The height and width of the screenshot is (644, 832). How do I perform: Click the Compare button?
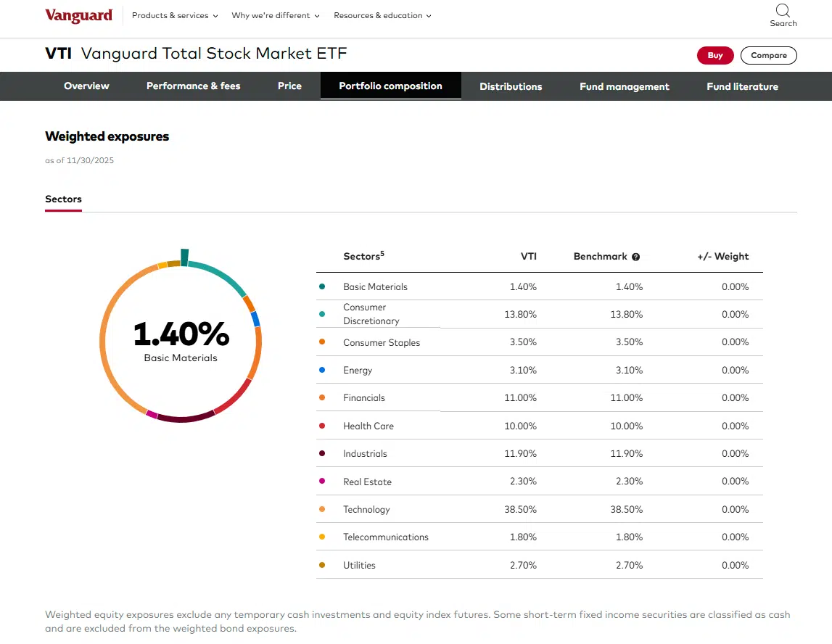tap(768, 55)
